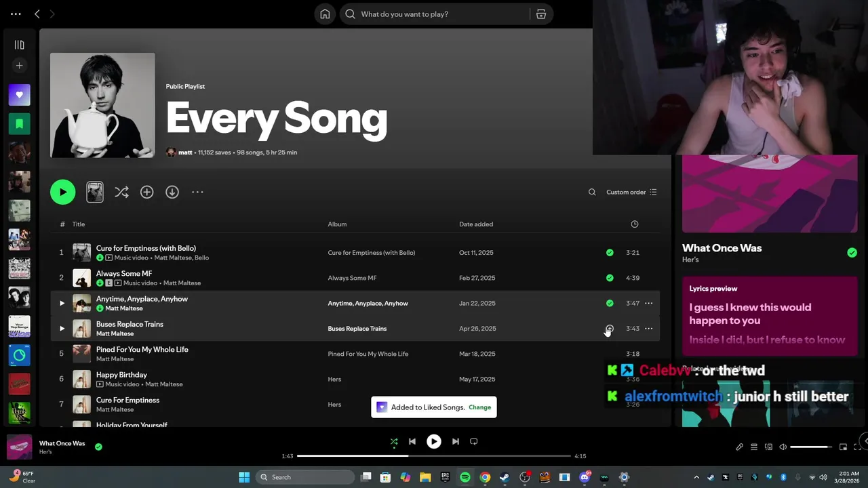Open Her's artist link in now playing panel
This screenshot has height=488, width=868.
690,260
